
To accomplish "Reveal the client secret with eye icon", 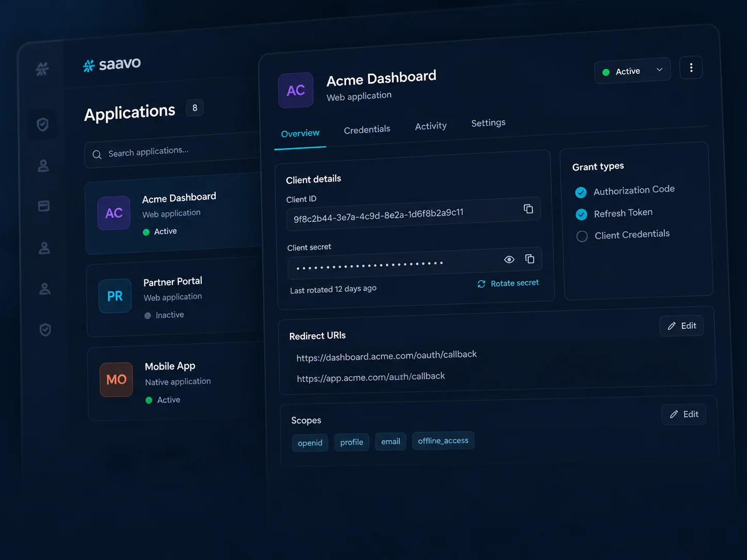I will click(x=509, y=259).
